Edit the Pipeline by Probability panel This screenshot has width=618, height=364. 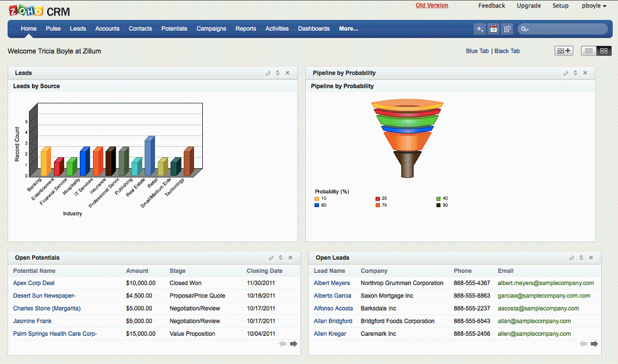566,73
